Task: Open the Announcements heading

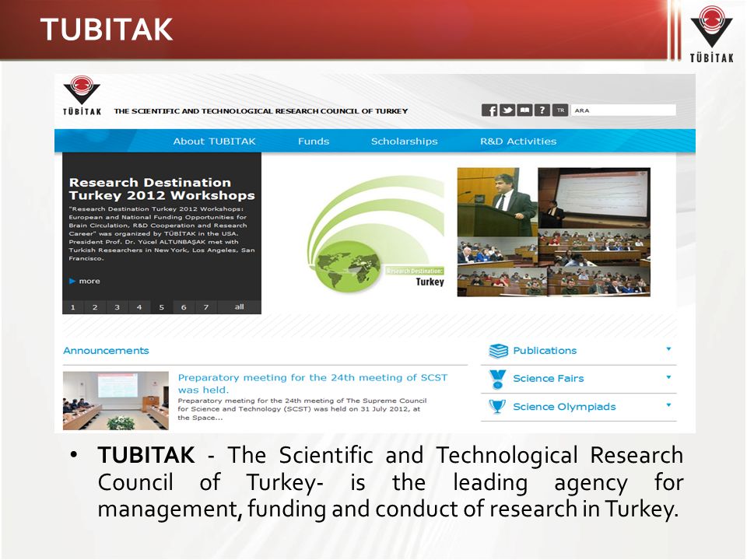Action: point(107,351)
